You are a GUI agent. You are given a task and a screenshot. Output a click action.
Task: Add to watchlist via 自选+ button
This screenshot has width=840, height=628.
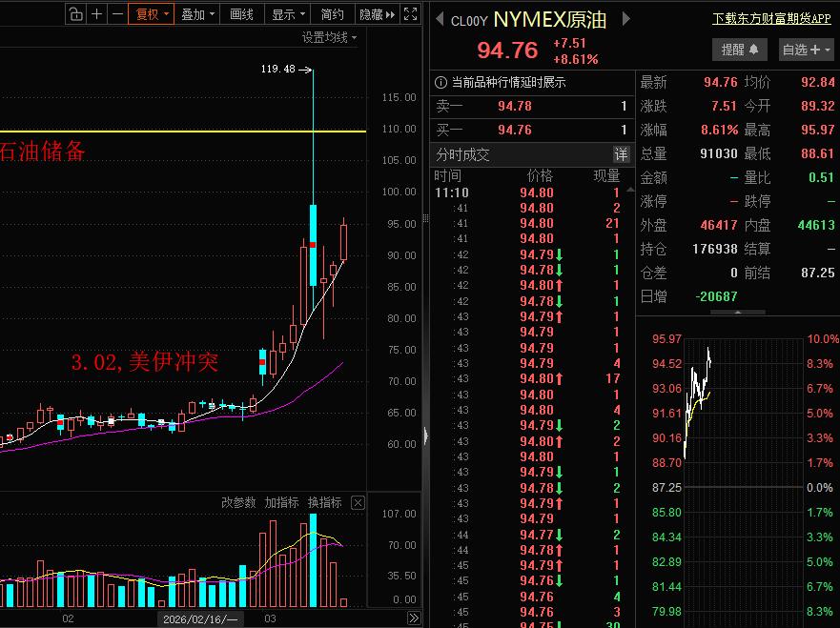[x=806, y=50]
